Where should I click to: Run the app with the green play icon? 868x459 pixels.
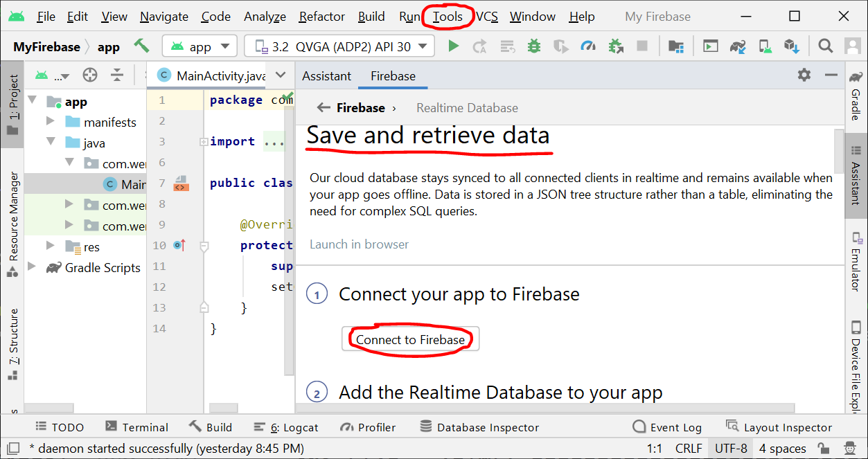click(x=453, y=46)
